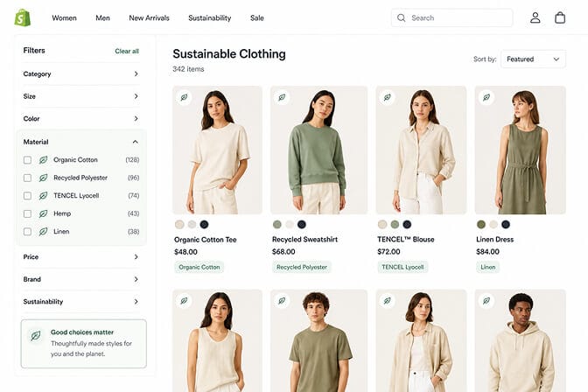Click leaf badge on woman in beige overshirt image
588x392 pixels.
coord(388,301)
